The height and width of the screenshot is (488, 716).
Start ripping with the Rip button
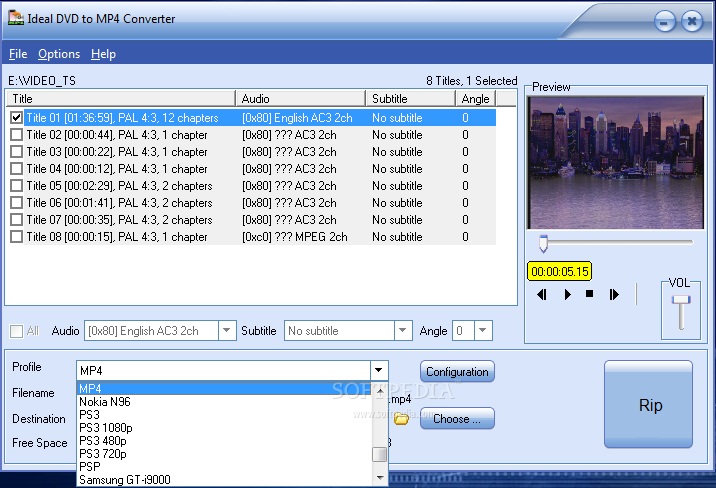pos(648,404)
